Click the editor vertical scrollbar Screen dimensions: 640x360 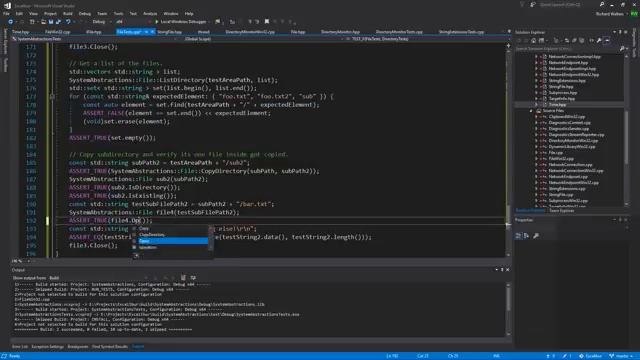(508, 149)
